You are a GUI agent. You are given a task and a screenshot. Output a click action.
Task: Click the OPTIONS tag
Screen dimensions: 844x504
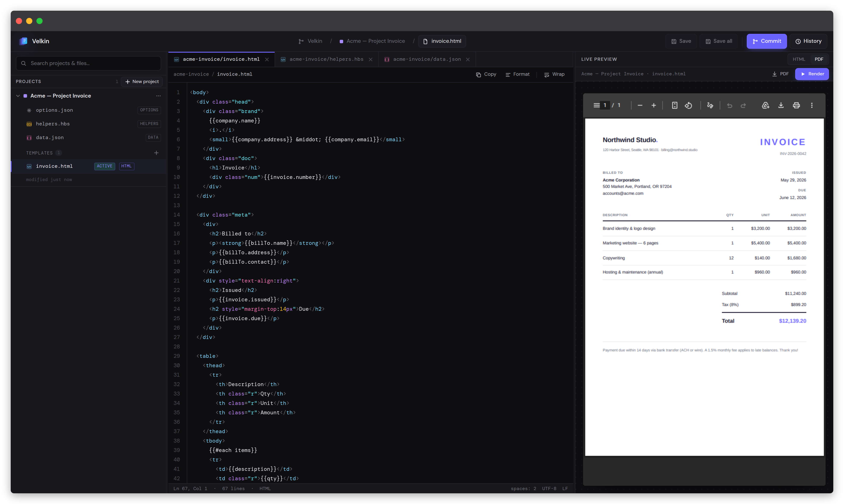pos(149,110)
